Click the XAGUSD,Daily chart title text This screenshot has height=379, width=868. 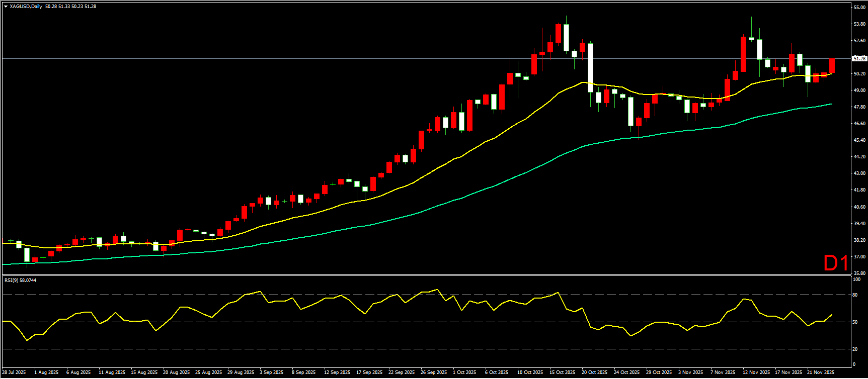coord(26,7)
